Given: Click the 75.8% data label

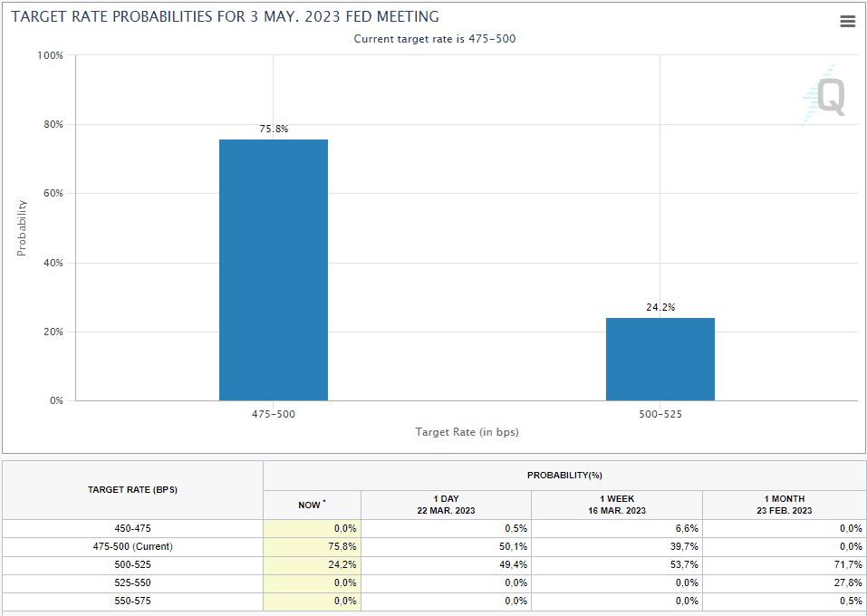Looking at the screenshot, I should tap(273, 130).
